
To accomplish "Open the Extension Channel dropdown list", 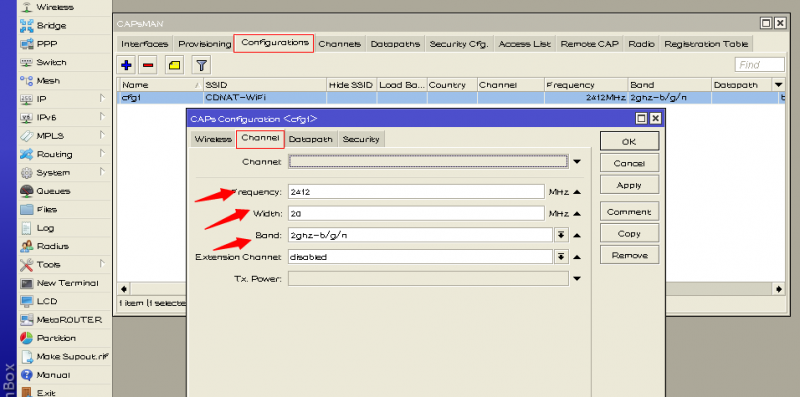I will (x=561, y=257).
